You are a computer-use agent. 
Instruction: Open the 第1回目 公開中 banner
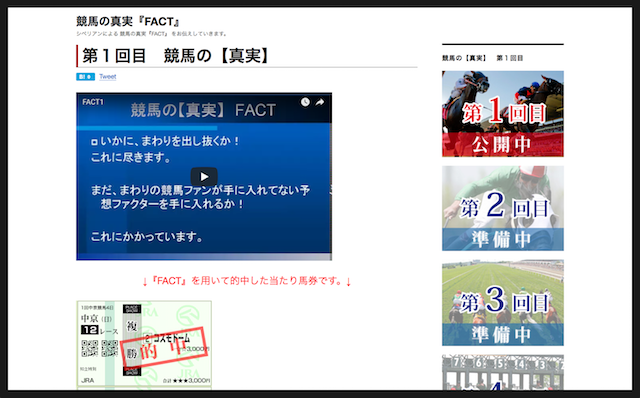(x=503, y=114)
